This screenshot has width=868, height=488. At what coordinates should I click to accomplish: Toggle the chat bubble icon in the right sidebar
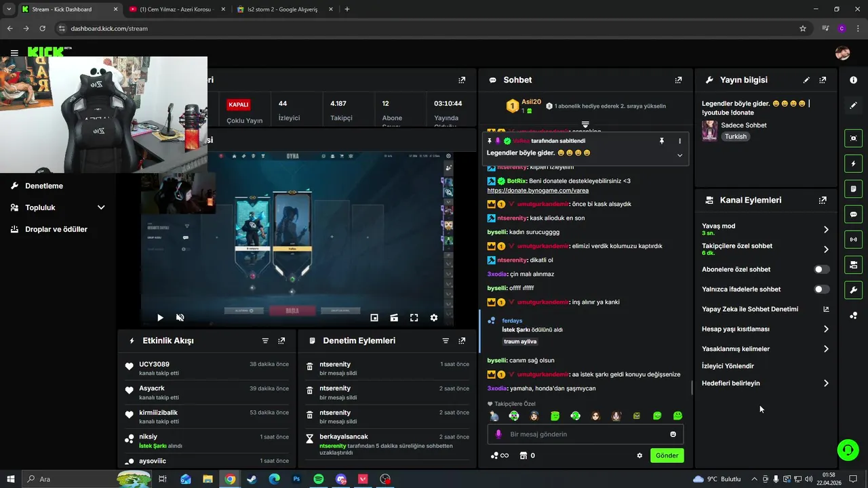tap(853, 214)
